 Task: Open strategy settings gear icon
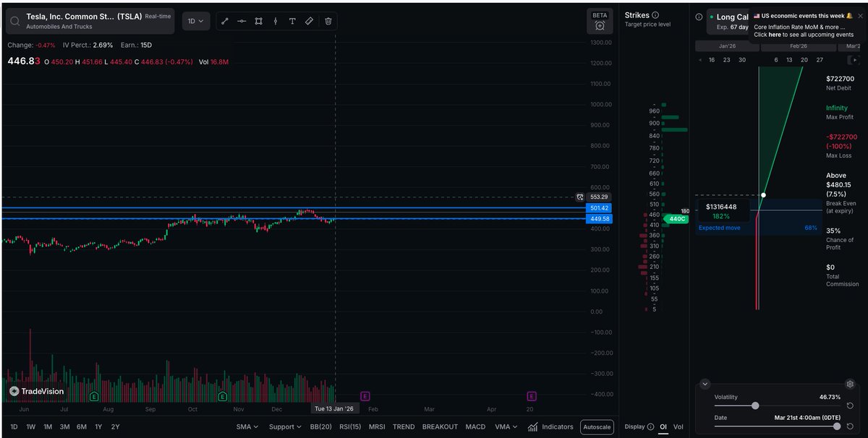851,384
